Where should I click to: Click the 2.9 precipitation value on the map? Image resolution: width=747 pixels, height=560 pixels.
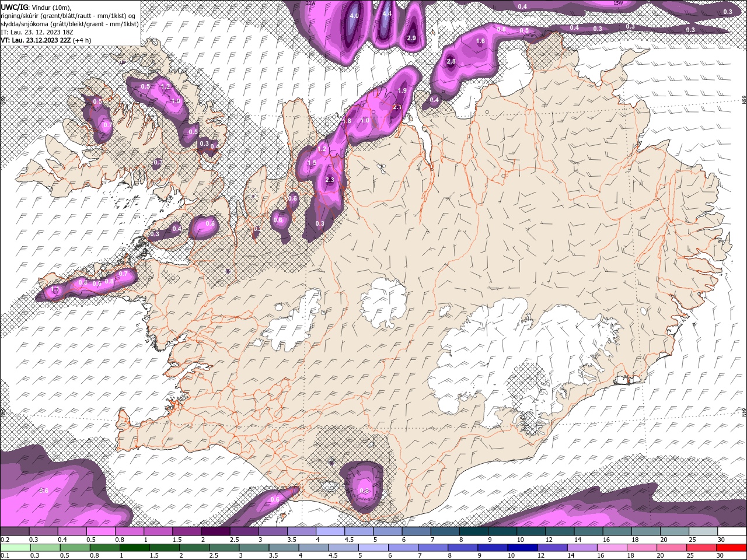coord(411,38)
